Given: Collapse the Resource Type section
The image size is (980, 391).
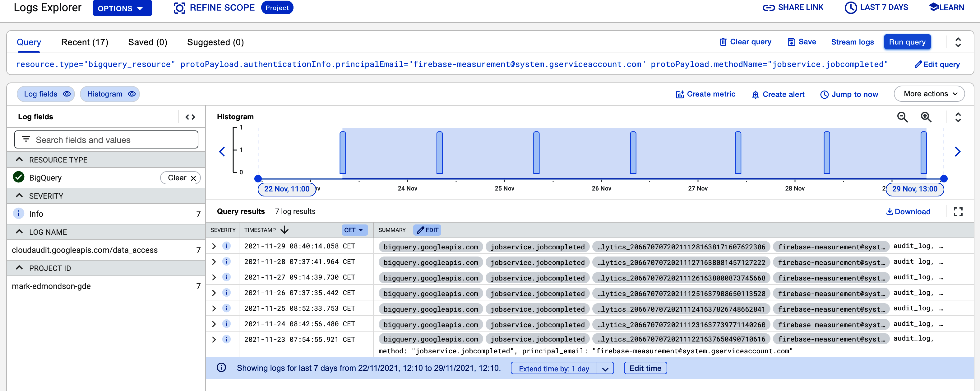Looking at the screenshot, I should [19, 159].
